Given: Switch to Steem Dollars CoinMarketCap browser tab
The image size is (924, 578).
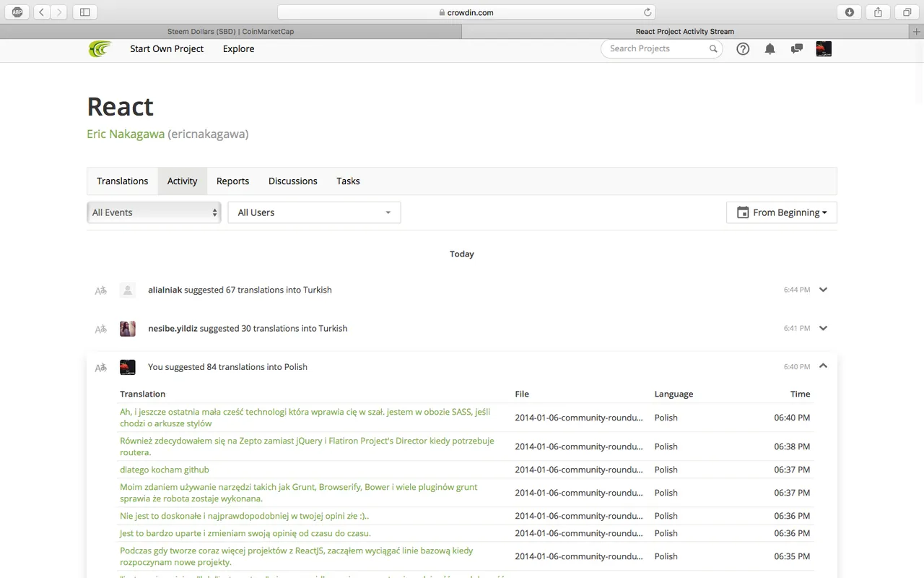Looking at the screenshot, I should 230,32.
